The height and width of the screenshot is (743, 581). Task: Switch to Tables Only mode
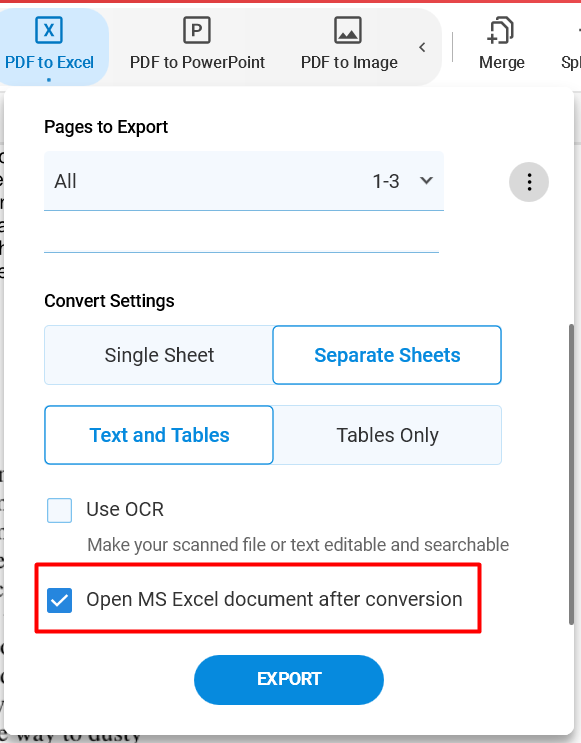click(x=387, y=435)
